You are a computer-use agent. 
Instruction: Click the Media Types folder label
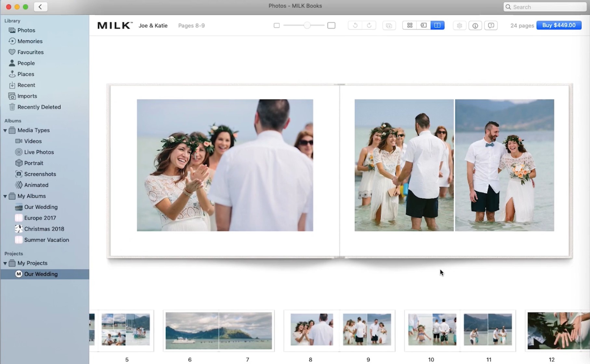(x=33, y=130)
